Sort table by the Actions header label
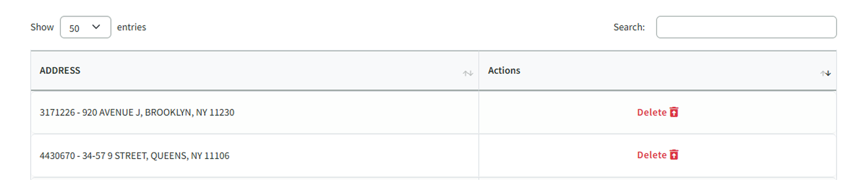 pyautogui.click(x=504, y=70)
